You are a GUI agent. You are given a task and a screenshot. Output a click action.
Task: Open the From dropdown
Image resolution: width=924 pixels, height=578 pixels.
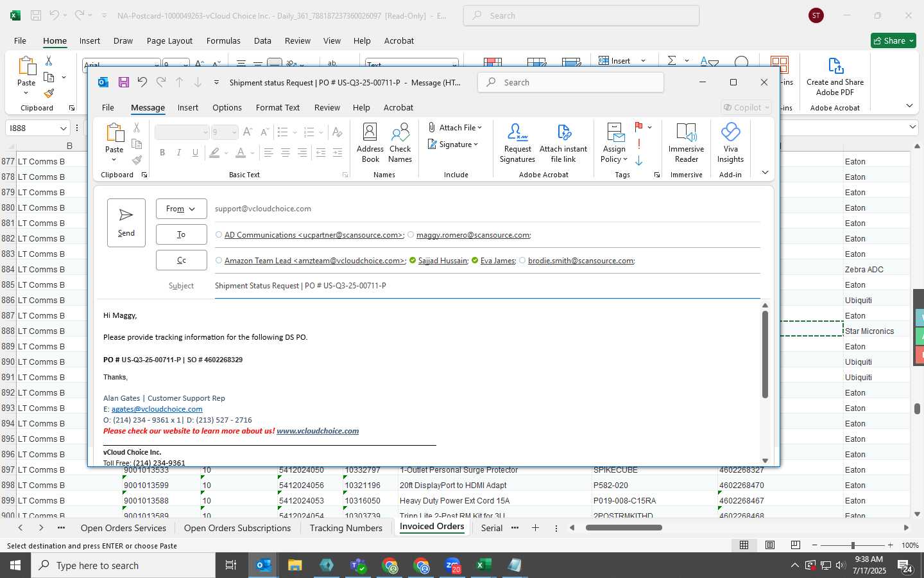[x=181, y=209]
